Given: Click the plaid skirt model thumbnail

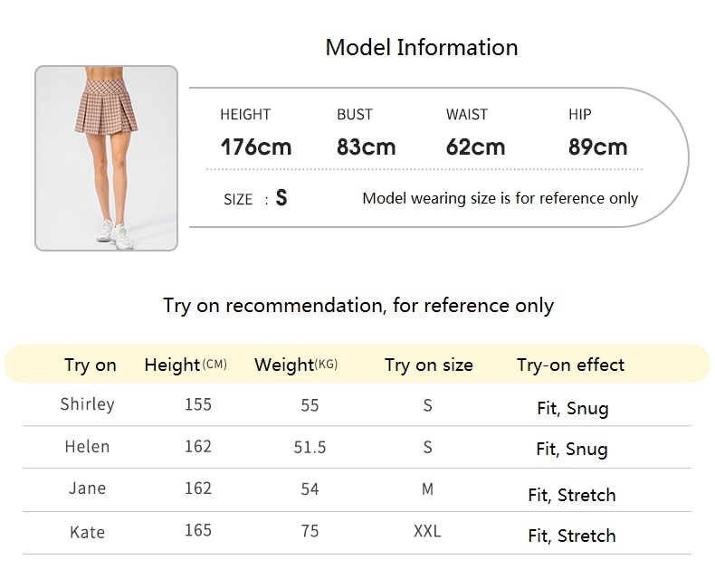Looking at the screenshot, I should [106, 158].
